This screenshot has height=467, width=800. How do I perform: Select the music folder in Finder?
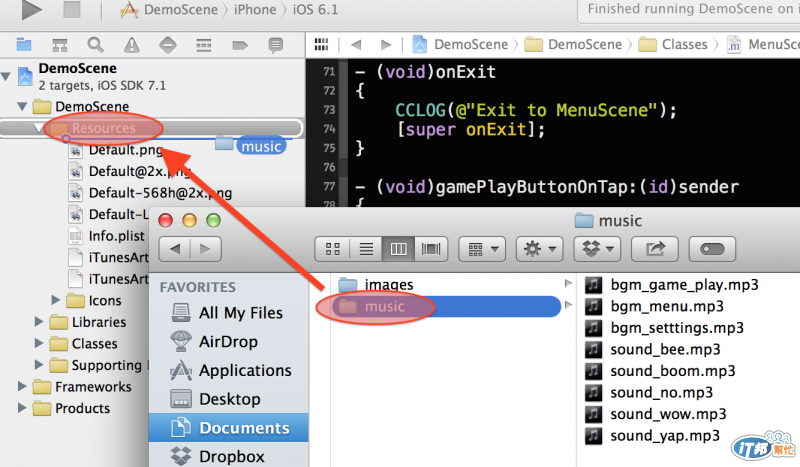click(x=446, y=306)
